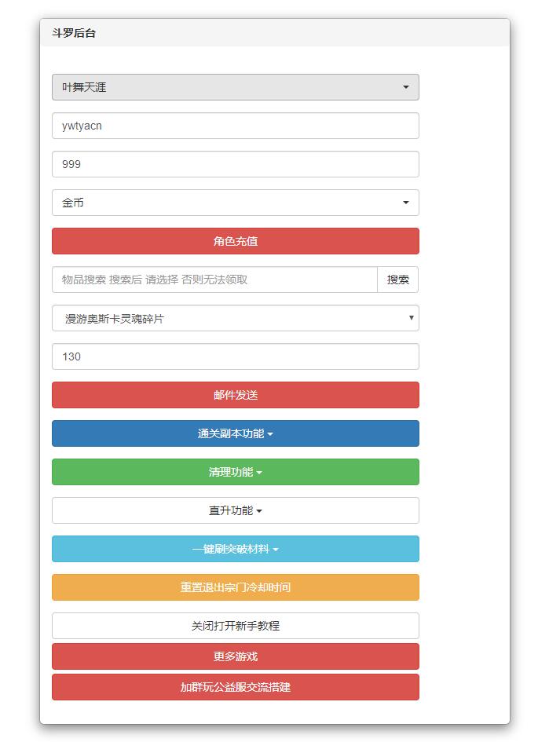Open the 叶舞天涯 server dropdown
The height and width of the screenshot is (742, 560).
click(x=236, y=87)
